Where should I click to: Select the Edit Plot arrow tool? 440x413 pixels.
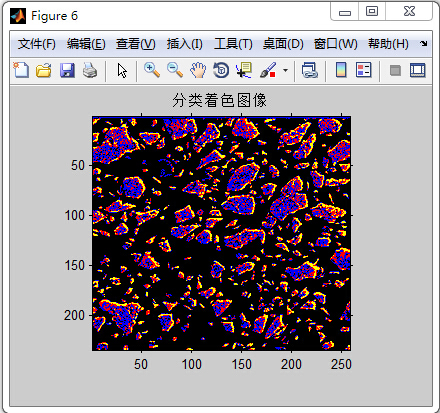click(x=122, y=70)
